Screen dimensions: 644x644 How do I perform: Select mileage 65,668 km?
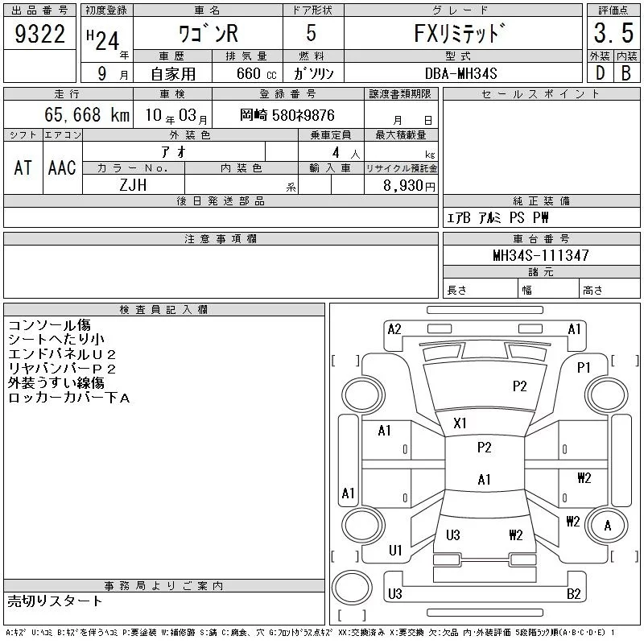point(87,114)
